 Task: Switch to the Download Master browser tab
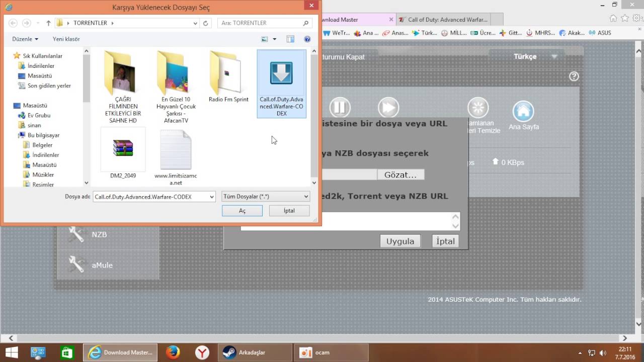tap(358, 20)
